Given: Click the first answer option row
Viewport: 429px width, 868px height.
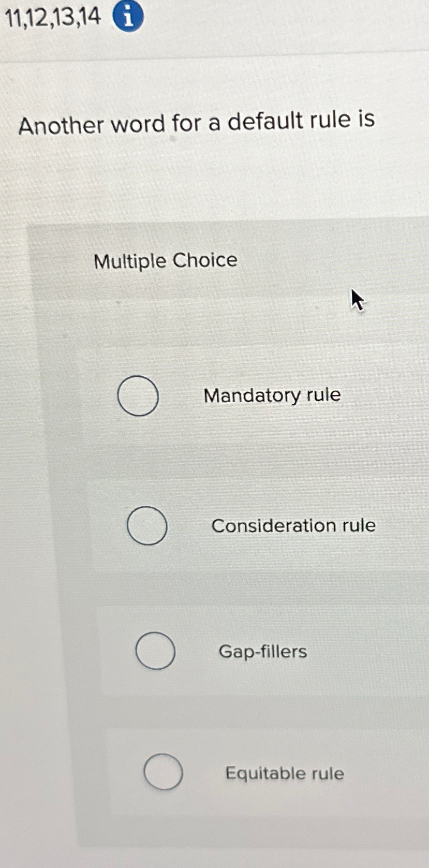Looking at the screenshot, I should point(233,396).
